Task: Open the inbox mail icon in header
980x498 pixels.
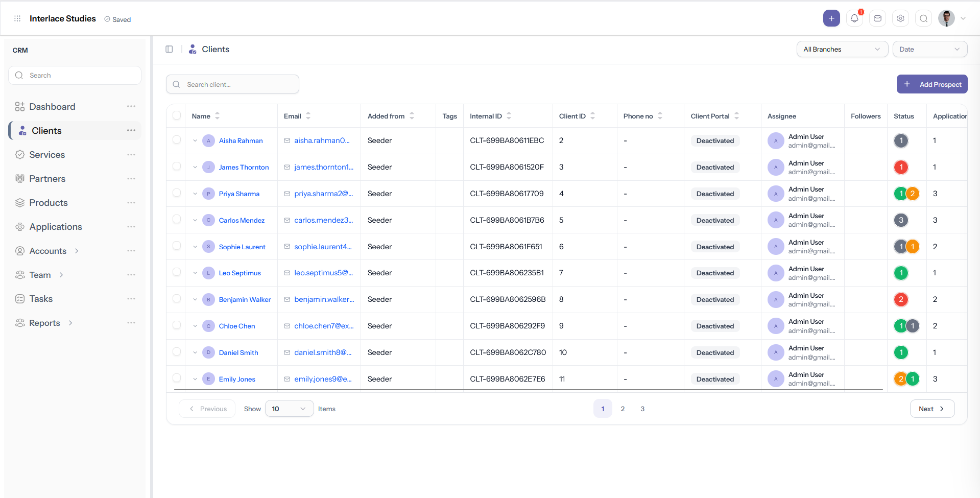Action: click(x=877, y=18)
